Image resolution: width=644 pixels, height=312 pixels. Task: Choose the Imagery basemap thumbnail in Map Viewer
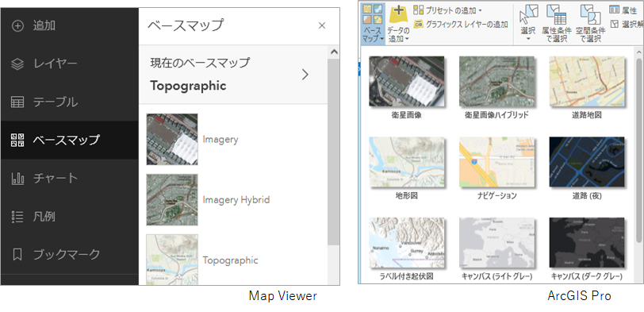[172, 140]
